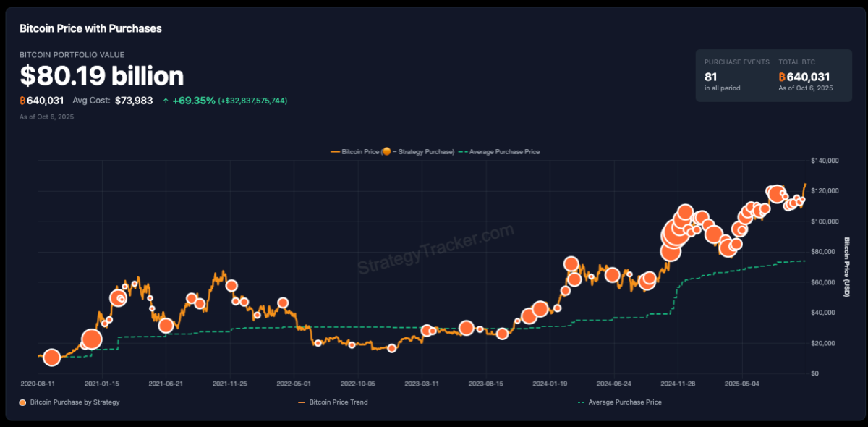Click the orange circle beside Bitcoin Purchase by Strategy

[x=22, y=402]
